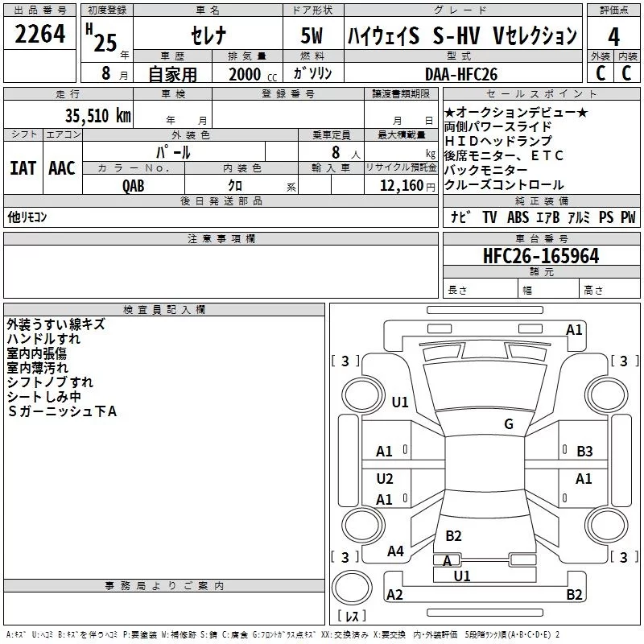Select the evaluation score 4
The height and width of the screenshot is (644, 644).
(614, 36)
